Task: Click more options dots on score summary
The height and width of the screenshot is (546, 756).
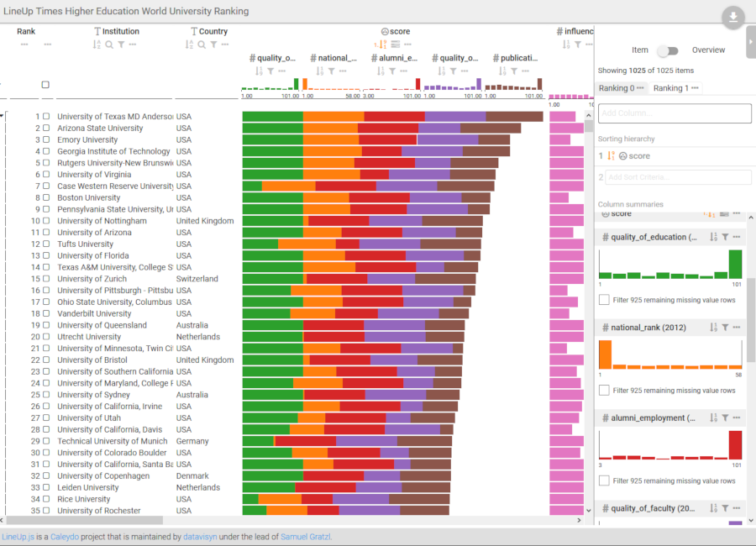Action: pyautogui.click(x=735, y=215)
